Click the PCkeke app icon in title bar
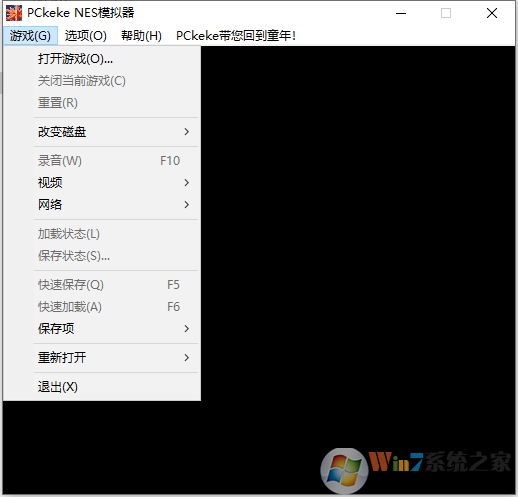The width and height of the screenshot is (518, 497). (x=14, y=13)
